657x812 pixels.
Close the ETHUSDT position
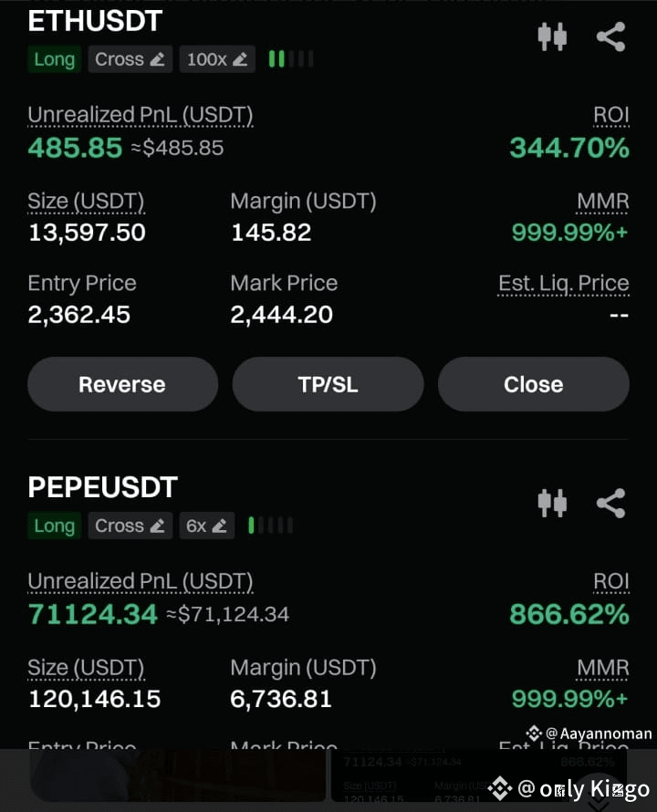(x=534, y=384)
